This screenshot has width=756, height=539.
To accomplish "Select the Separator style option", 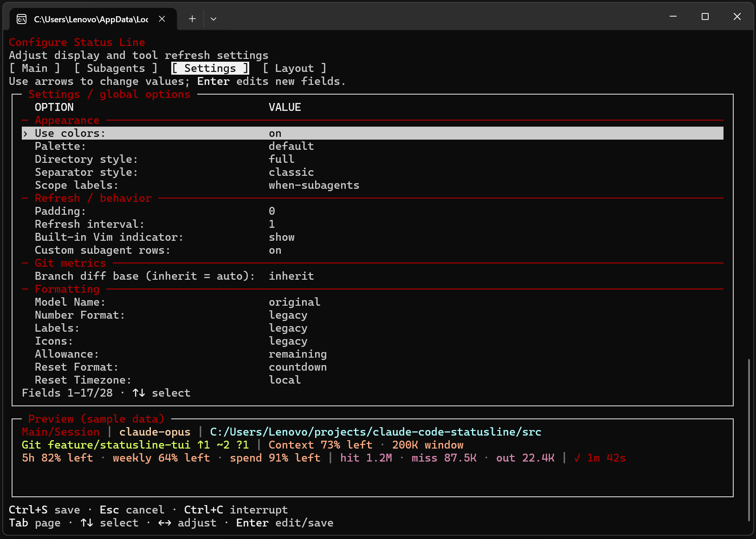I will pos(86,172).
